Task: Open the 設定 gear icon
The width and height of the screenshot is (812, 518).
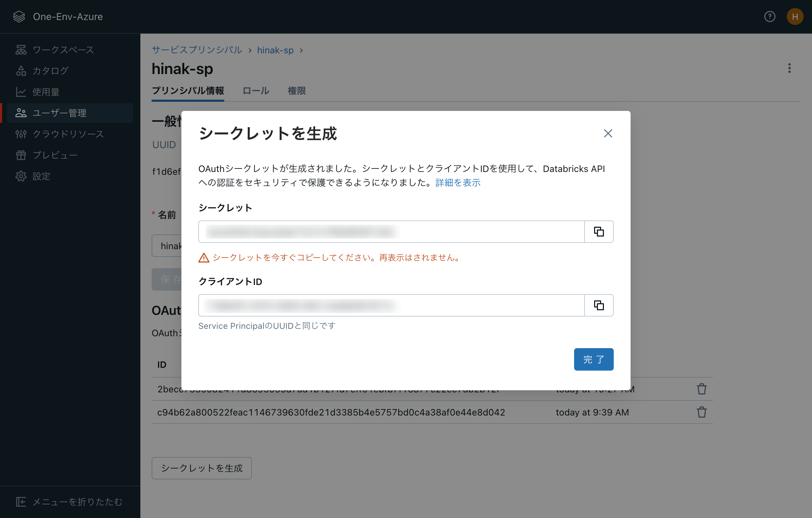Action: [x=21, y=176]
